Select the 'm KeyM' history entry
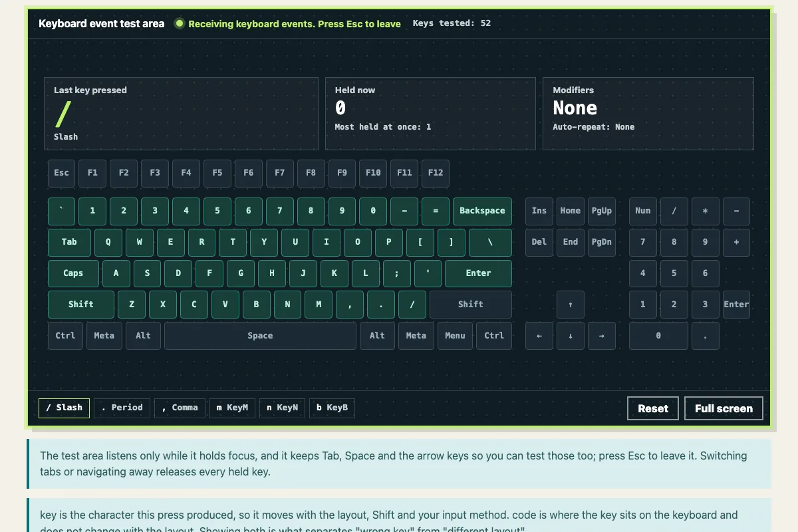The width and height of the screenshot is (798, 532). click(x=233, y=408)
